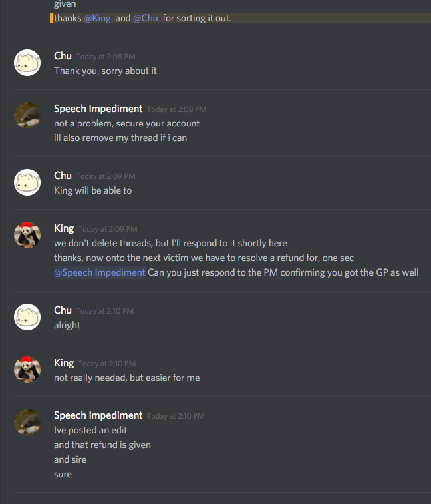This screenshot has width=431, height=504.
Task: Click the message 'we don't delete threads'
Action: coord(170,243)
